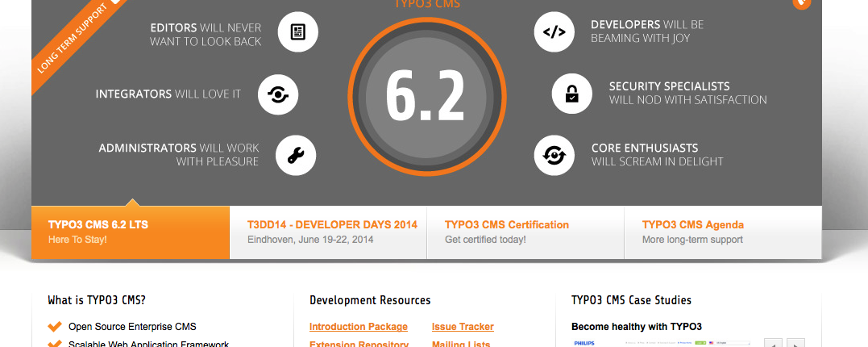Click 'Developers will be beaming with joy' text

(x=647, y=31)
